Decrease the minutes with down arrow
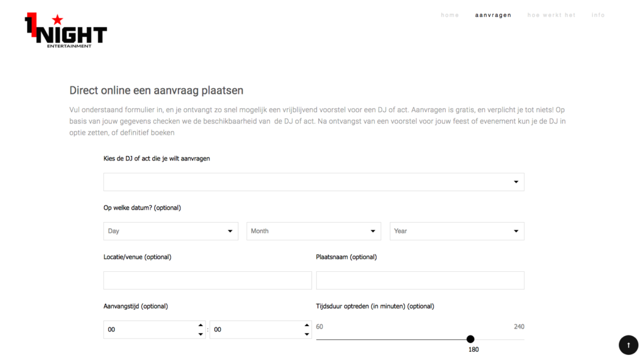This screenshot has height=360, width=644. (x=307, y=334)
